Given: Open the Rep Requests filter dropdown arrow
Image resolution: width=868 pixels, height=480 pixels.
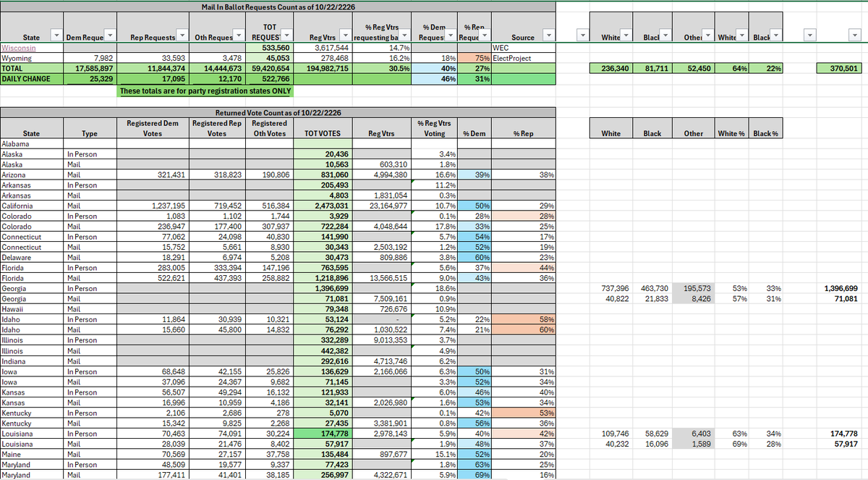Looking at the screenshot, I should click(184, 37).
